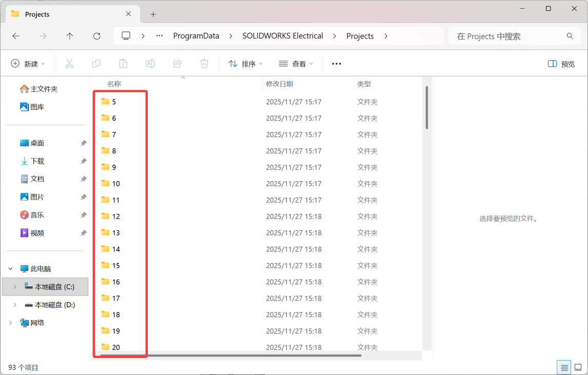Click the Share icon in toolbar

178,64
